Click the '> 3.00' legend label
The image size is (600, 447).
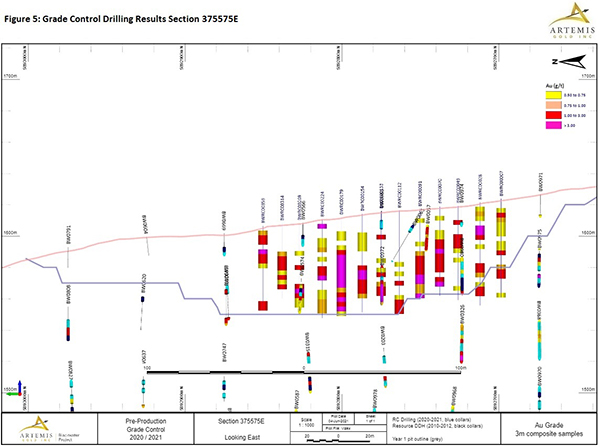coord(570,126)
